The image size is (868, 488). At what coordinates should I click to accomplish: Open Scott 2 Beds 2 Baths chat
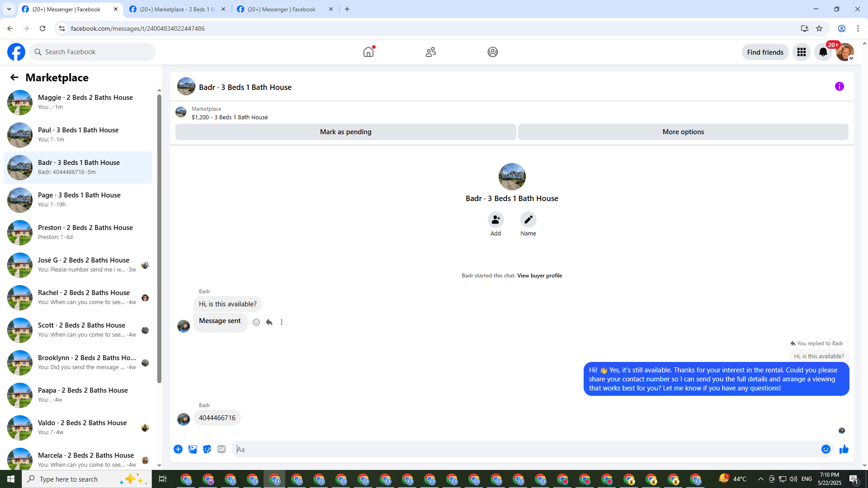pyautogui.click(x=78, y=330)
